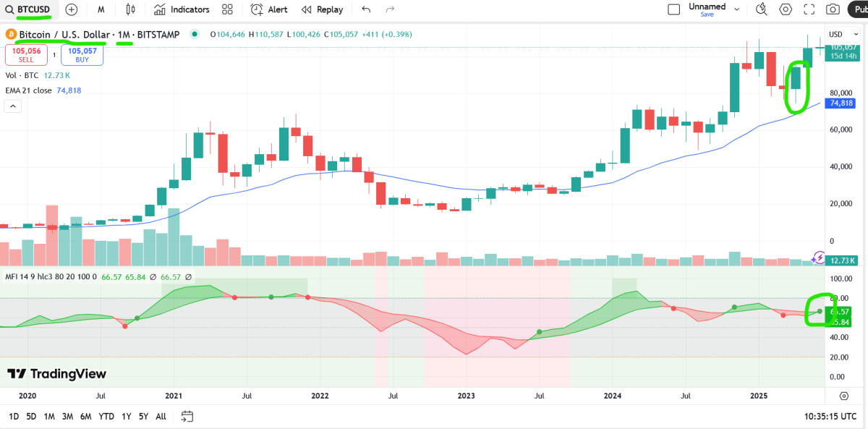The width and height of the screenshot is (868, 429).
Task: Select the MFI 14 9 hlc3 indicator legend
Action: [51, 276]
